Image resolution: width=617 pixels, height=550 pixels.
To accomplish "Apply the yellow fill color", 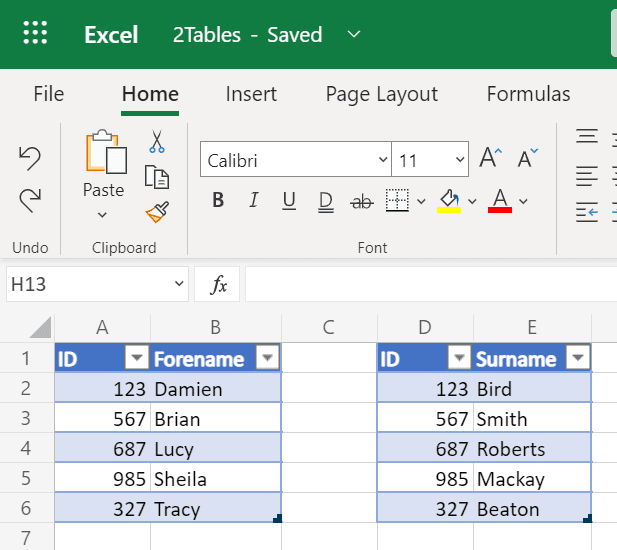I will (x=448, y=202).
